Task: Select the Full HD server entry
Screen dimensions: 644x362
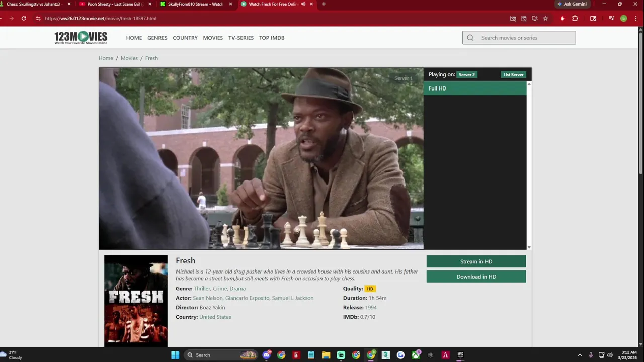Action: coord(475,88)
